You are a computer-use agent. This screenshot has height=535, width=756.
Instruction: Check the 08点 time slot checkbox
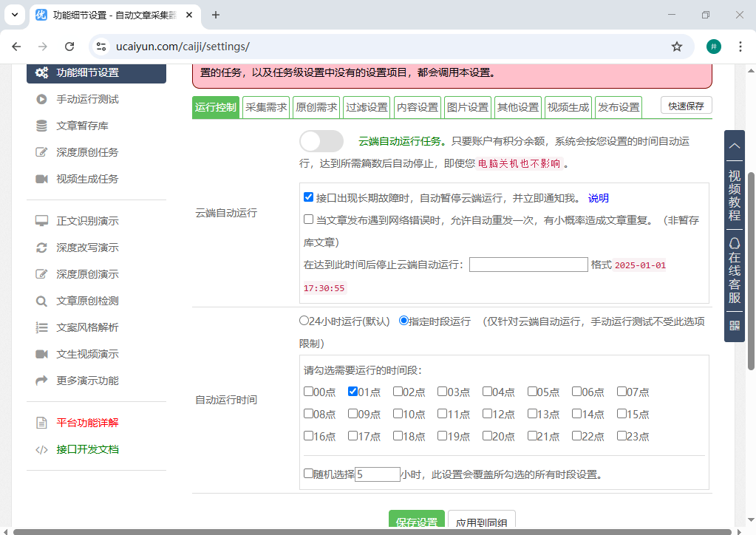[308, 414]
